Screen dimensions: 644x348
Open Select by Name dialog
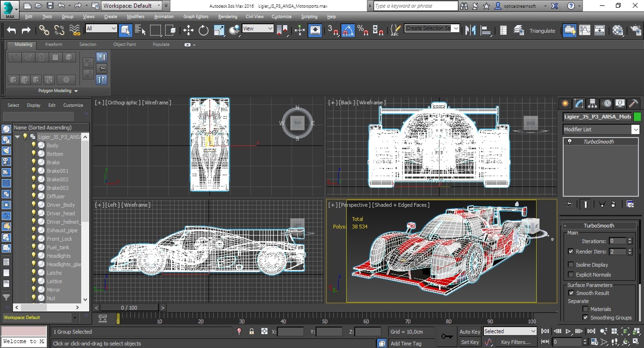140,30
